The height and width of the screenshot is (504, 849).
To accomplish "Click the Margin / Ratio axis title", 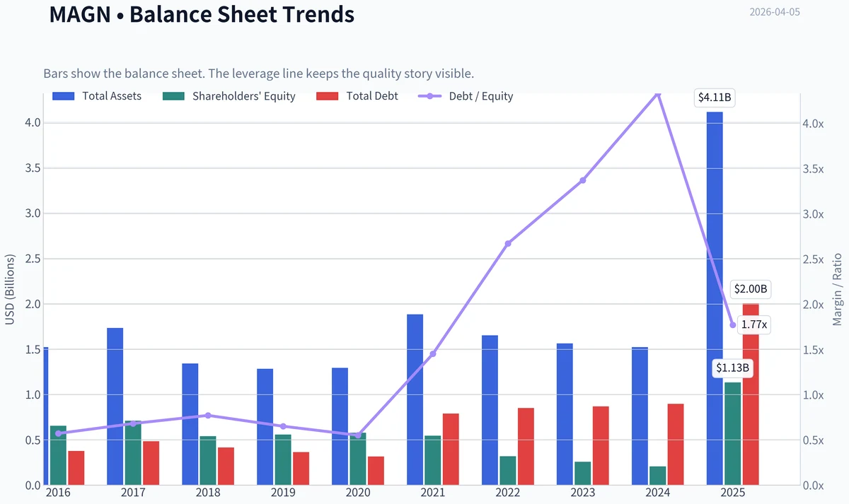I will (x=838, y=290).
